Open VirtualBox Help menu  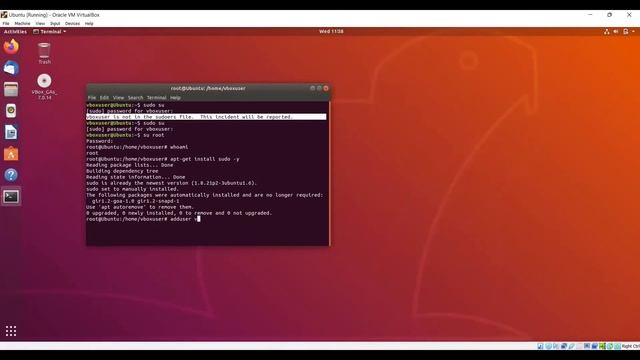click(89, 24)
